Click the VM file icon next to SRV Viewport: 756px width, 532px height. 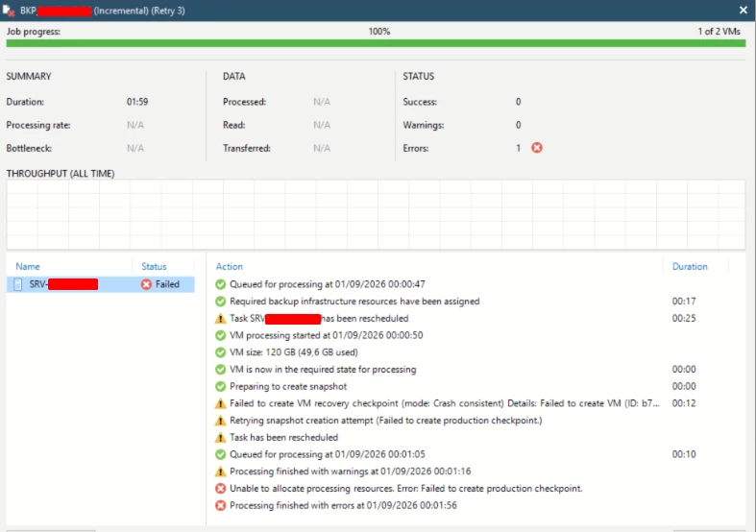(18, 284)
